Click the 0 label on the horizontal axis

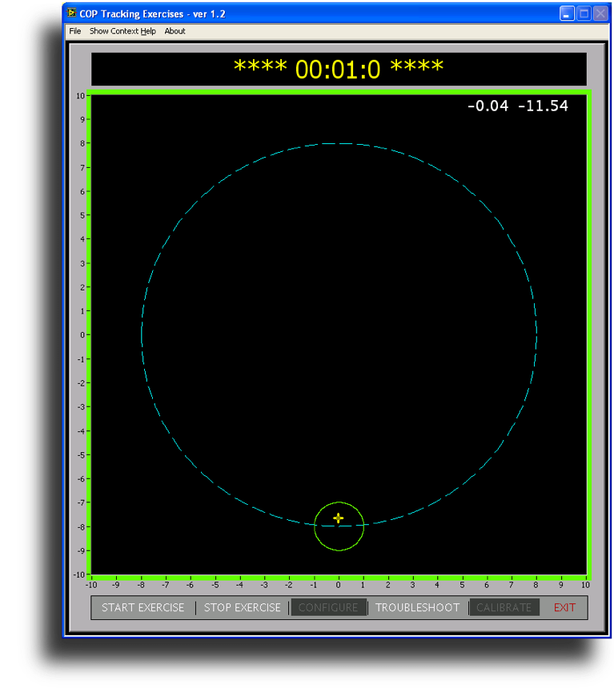[339, 585]
